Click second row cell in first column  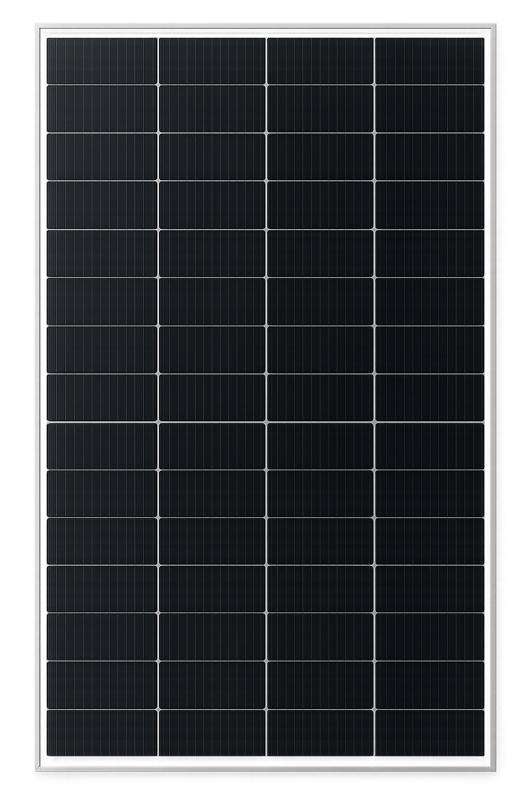(102, 109)
